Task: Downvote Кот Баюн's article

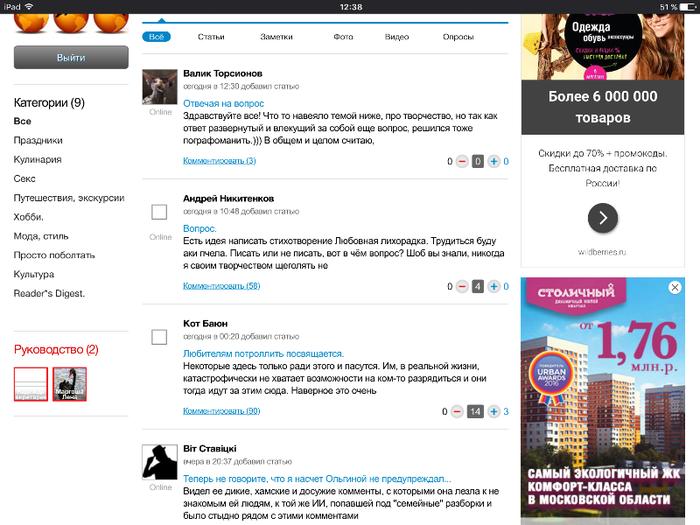Action: pyautogui.click(x=457, y=412)
